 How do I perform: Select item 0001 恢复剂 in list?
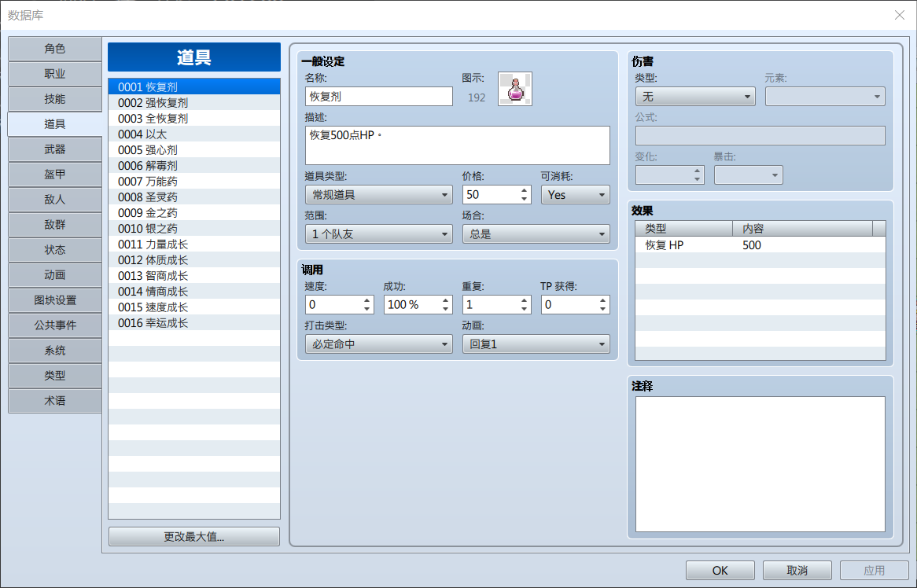tap(194, 87)
